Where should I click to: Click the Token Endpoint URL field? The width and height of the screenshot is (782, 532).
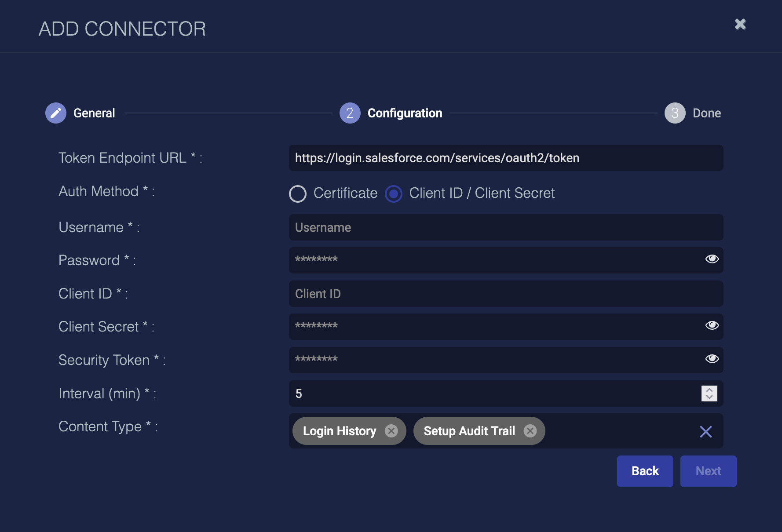coord(506,158)
